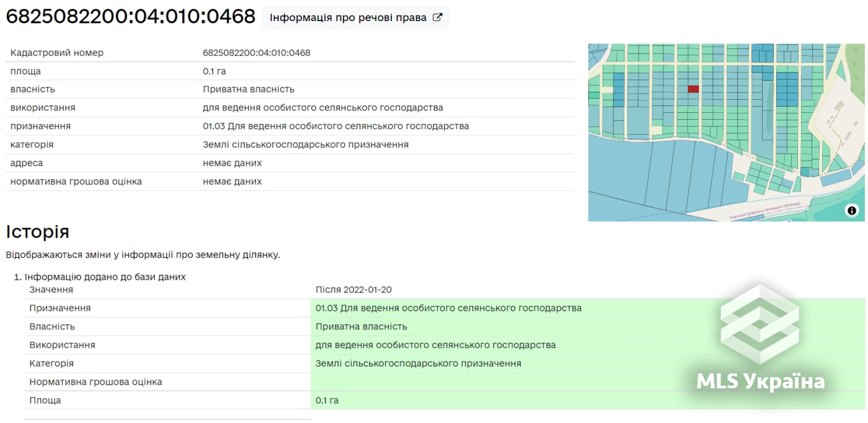Click the lowercase нормативна грошова оцінка label
This screenshot has height=423, width=868.
76,182
